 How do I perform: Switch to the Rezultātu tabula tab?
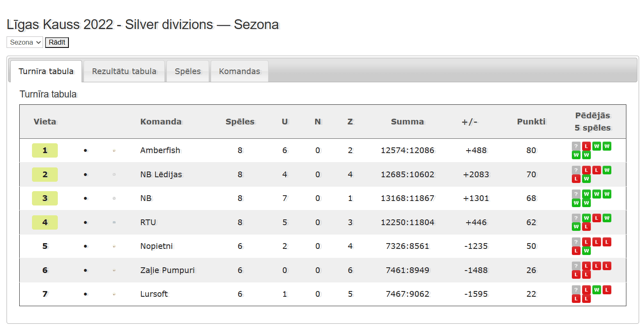pos(124,71)
